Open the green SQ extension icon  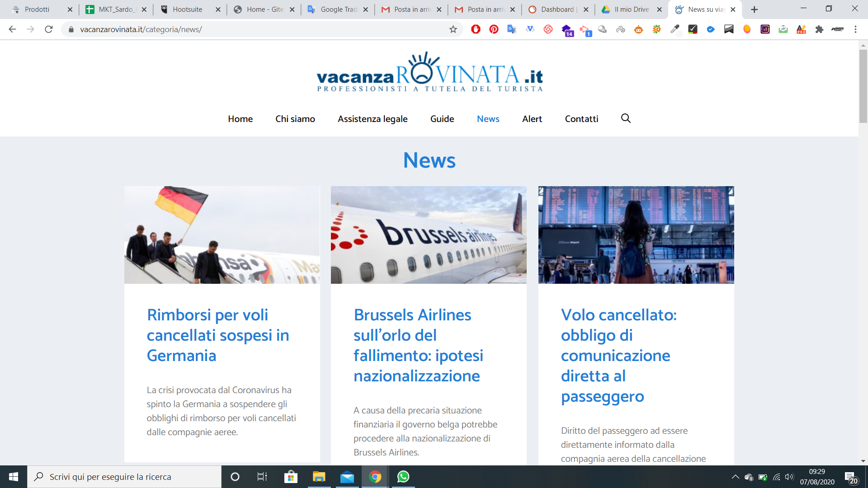656,29
